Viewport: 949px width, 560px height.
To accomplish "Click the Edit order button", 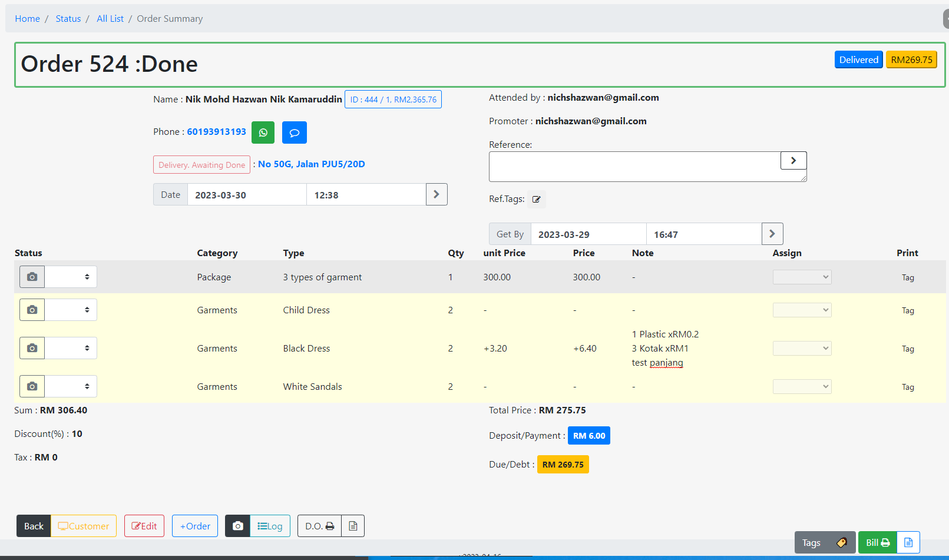I will (144, 526).
